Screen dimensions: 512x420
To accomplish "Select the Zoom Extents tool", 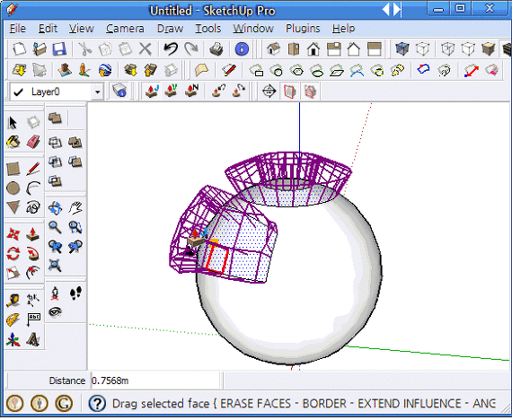I will pyautogui.click(x=55, y=266).
